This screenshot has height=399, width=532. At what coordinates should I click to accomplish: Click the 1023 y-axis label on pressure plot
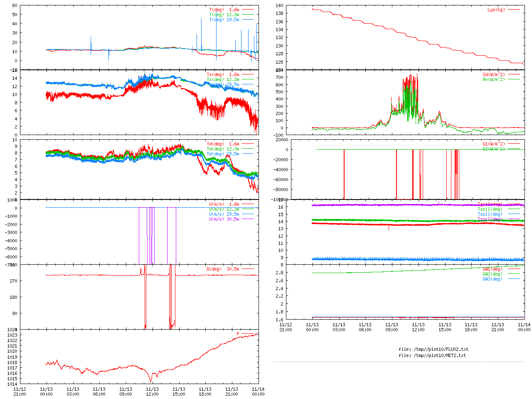point(12,335)
